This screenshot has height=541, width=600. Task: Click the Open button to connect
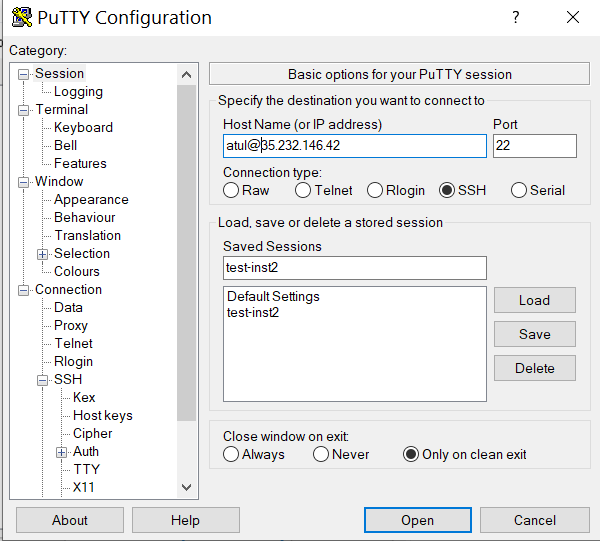click(418, 520)
